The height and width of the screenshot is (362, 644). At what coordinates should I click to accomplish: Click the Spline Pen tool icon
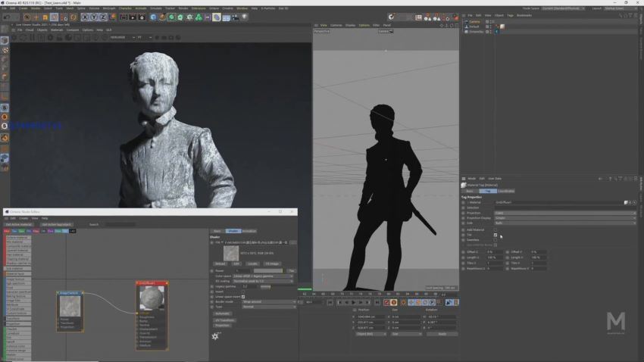pos(162,17)
